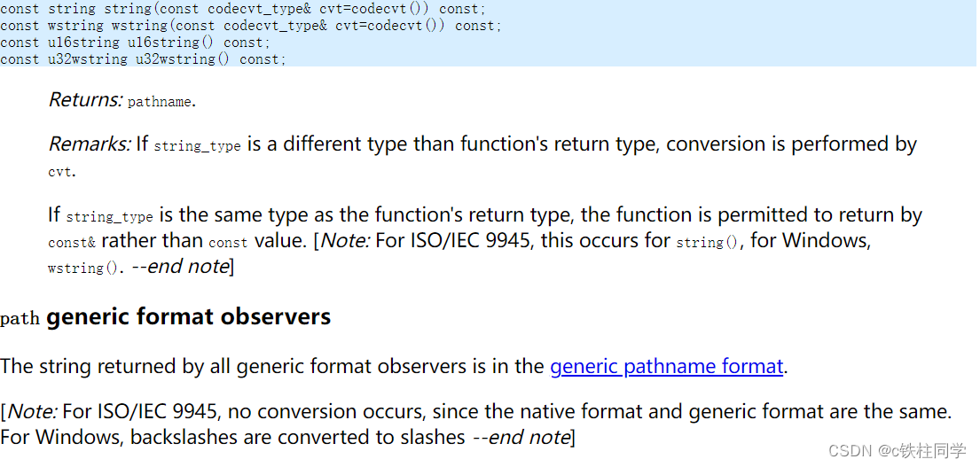Click "string_type" in the Remarks sentence
Viewport: 980px width, 467px height.
[x=197, y=146]
